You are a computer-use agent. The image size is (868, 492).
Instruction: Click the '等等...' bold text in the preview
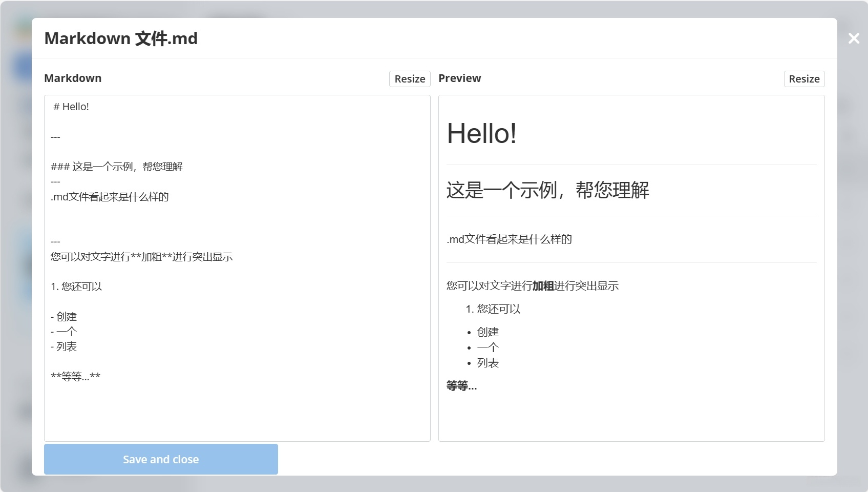tap(460, 386)
